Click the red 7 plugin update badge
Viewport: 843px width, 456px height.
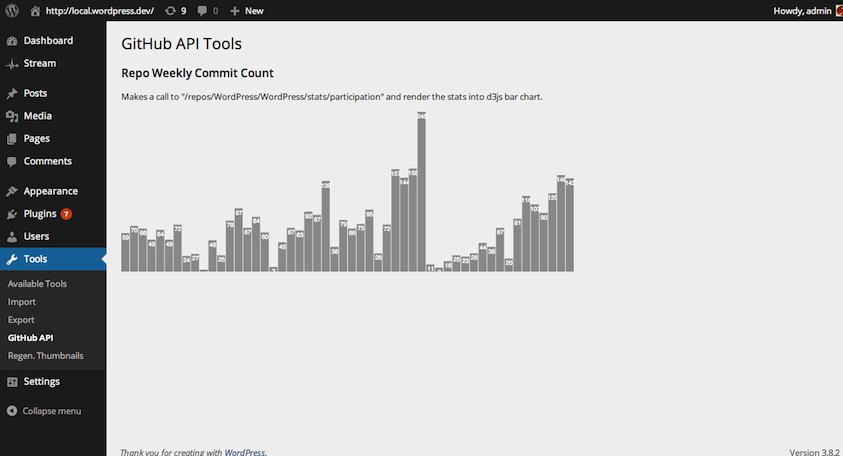click(66, 214)
